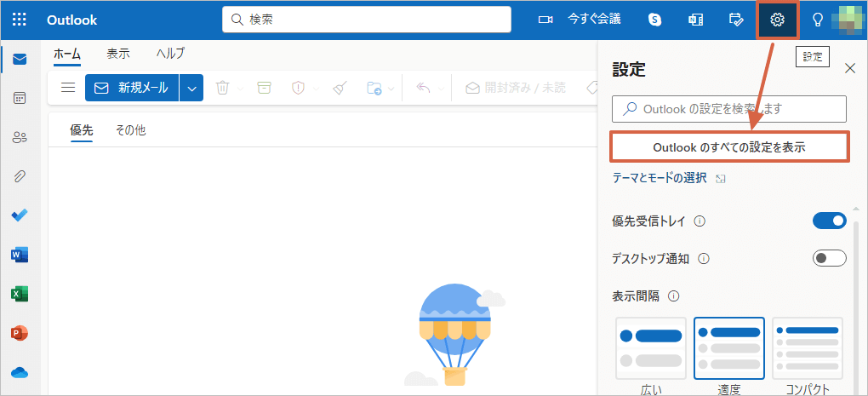Expand the 新規メール dropdown arrow

(191, 88)
